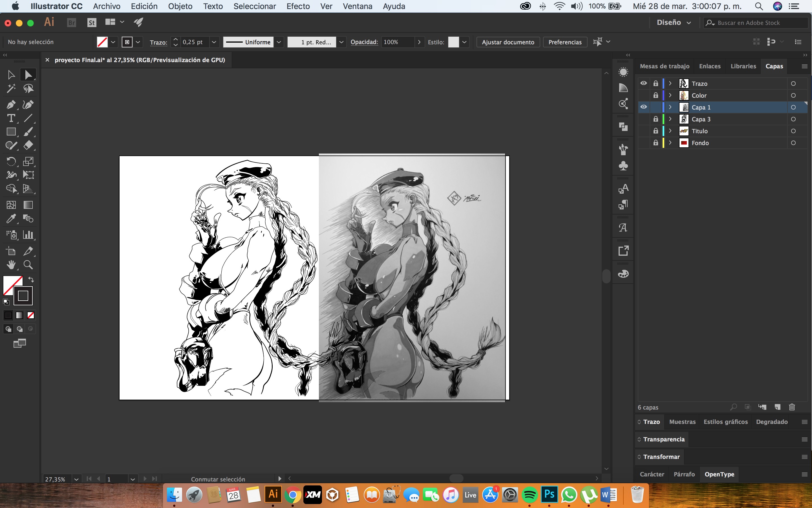This screenshot has height=508, width=812.
Task: Click the Preferencias button
Action: pos(565,42)
